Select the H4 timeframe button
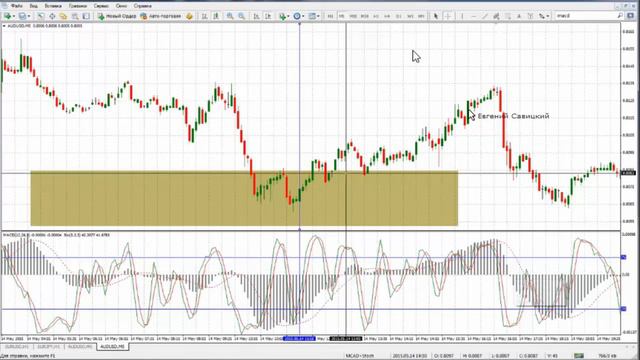 (x=387, y=16)
